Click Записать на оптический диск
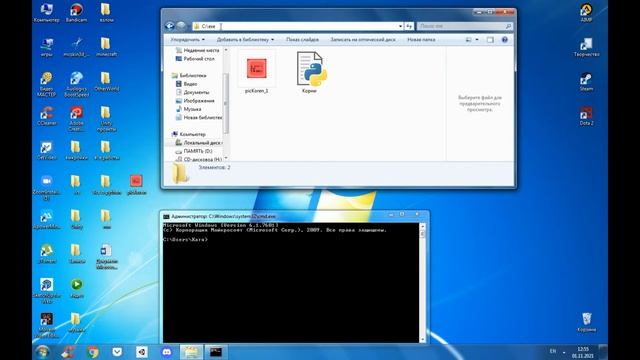This screenshot has width=640, height=360. (x=363, y=40)
